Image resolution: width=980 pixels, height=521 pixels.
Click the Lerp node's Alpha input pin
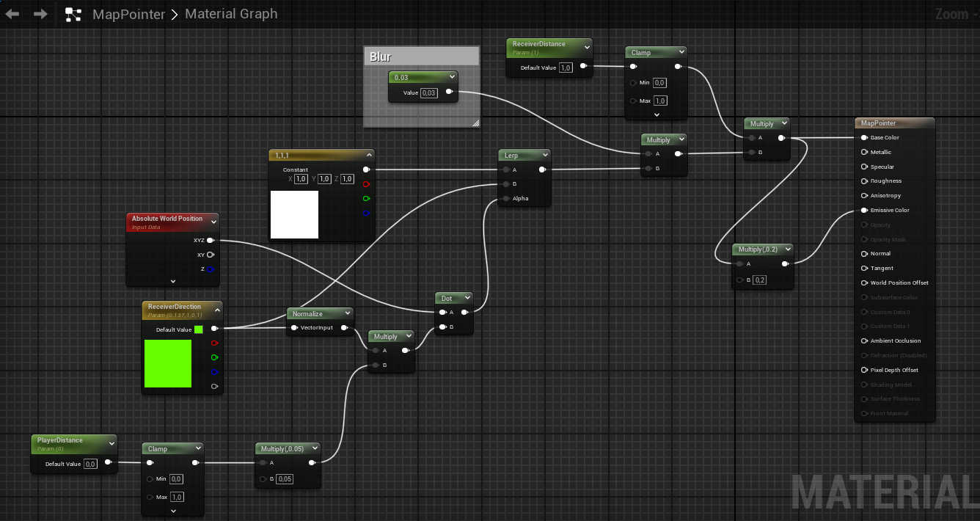click(506, 198)
